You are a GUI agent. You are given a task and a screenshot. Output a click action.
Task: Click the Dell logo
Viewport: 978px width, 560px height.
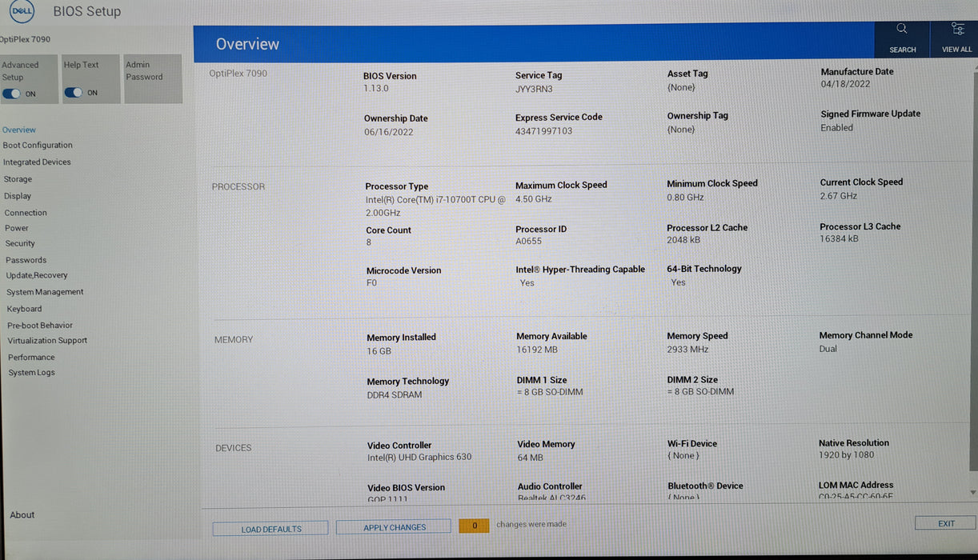[22, 11]
